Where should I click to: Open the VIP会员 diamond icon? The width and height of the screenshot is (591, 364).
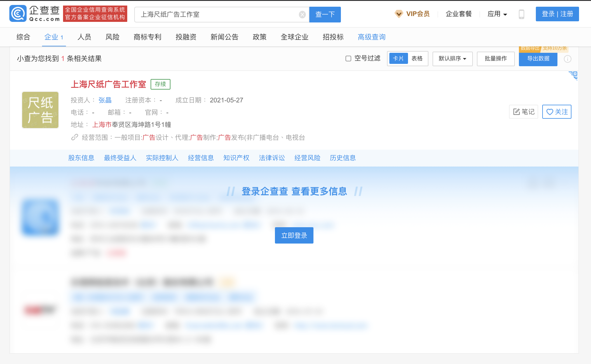[x=398, y=14]
